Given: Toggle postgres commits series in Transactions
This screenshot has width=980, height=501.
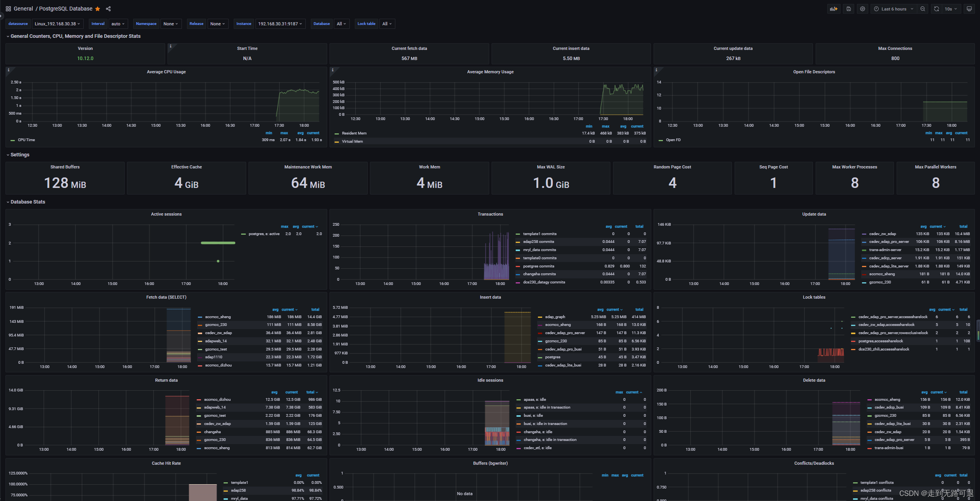Looking at the screenshot, I should coord(538,266).
